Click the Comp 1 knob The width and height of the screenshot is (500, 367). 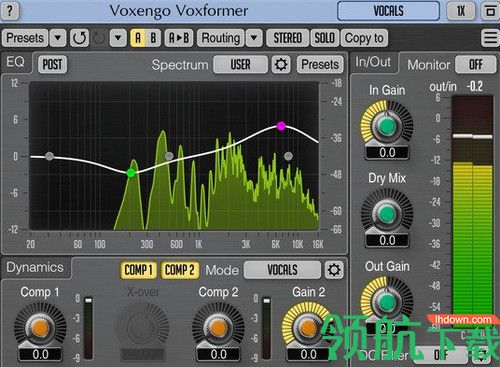(40, 328)
